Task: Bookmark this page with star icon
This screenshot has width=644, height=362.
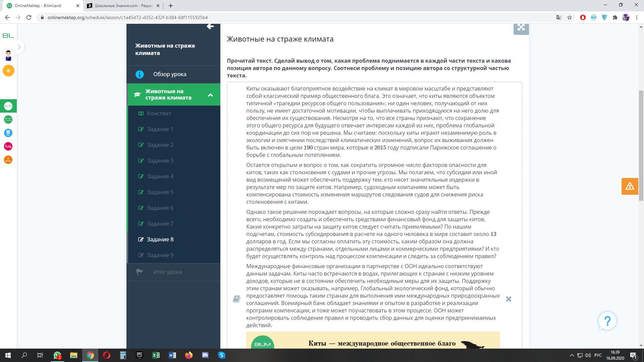Action: tap(570, 17)
